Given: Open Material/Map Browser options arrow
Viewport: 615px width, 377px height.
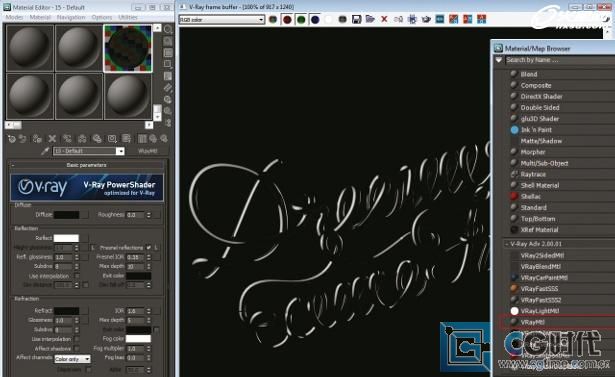Looking at the screenshot, I should 499,60.
